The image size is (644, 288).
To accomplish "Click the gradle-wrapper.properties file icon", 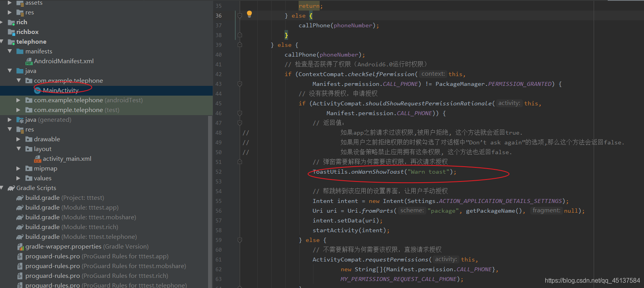I will coord(20,247).
